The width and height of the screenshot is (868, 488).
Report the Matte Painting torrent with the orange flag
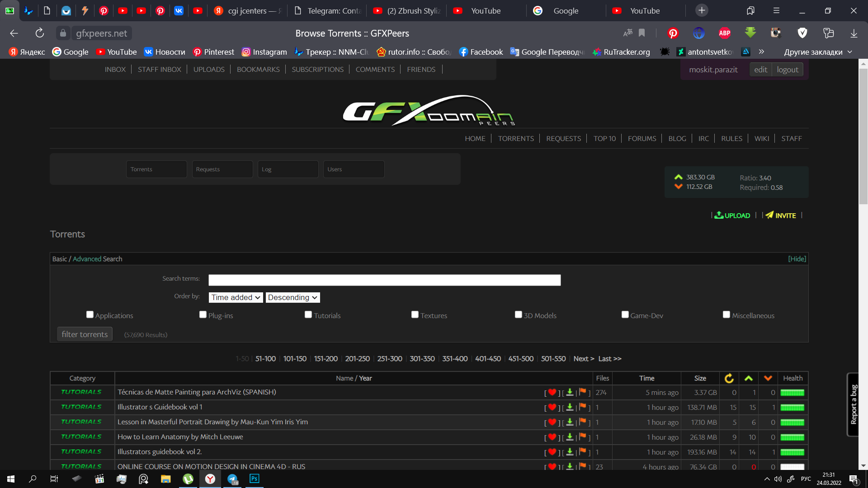pos(583,392)
